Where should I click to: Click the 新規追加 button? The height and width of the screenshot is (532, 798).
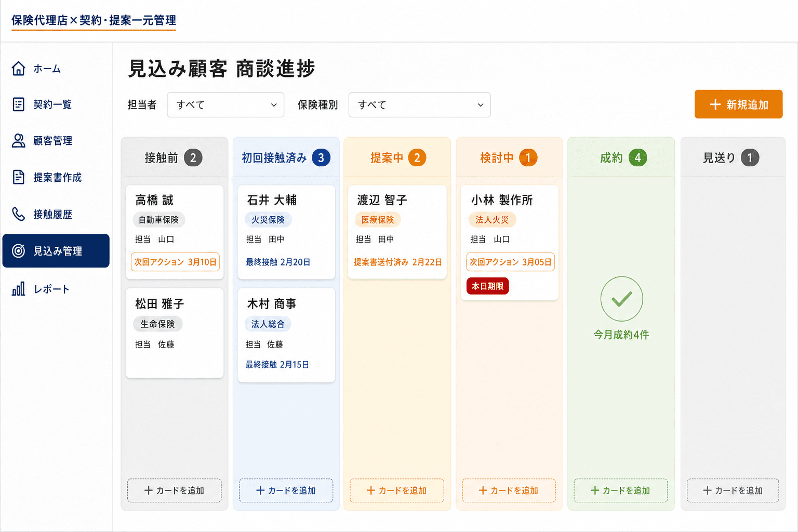point(738,104)
